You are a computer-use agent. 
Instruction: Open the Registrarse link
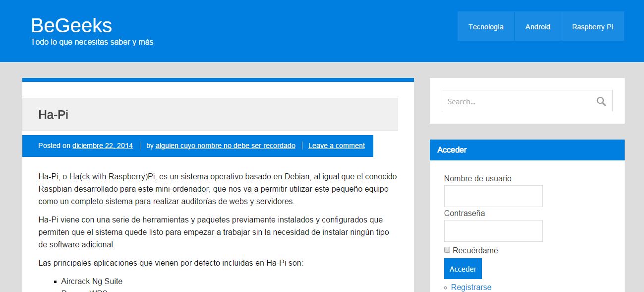pyautogui.click(x=471, y=287)
